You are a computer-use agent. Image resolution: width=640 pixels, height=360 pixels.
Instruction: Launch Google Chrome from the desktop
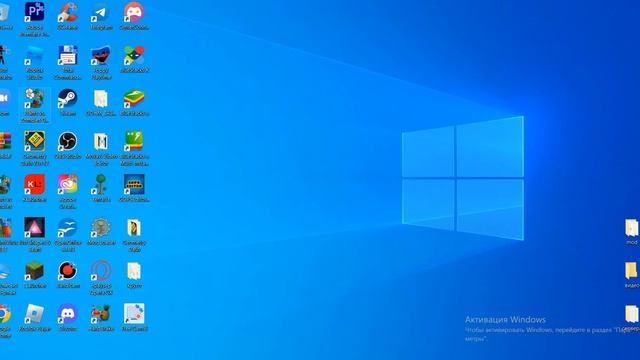click(x=5, y=314)
